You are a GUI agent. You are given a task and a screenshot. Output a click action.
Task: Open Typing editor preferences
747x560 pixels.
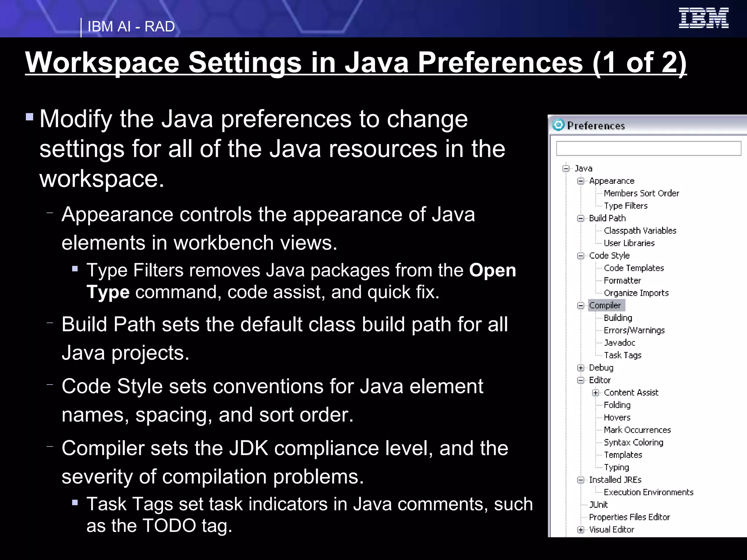tap(616, 467)
